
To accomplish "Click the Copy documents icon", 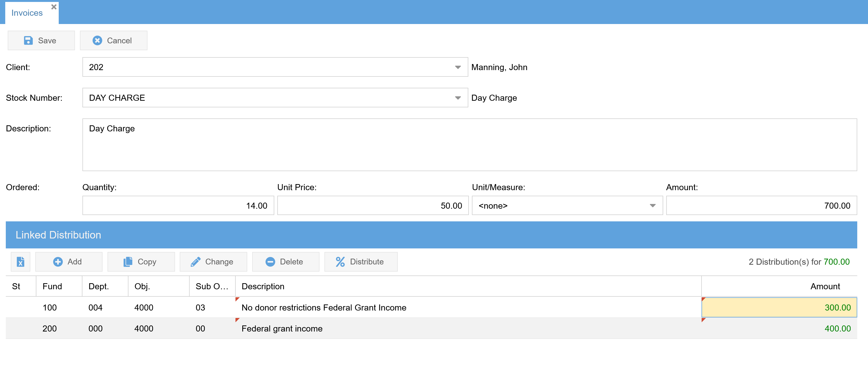I will click(128, 262).
